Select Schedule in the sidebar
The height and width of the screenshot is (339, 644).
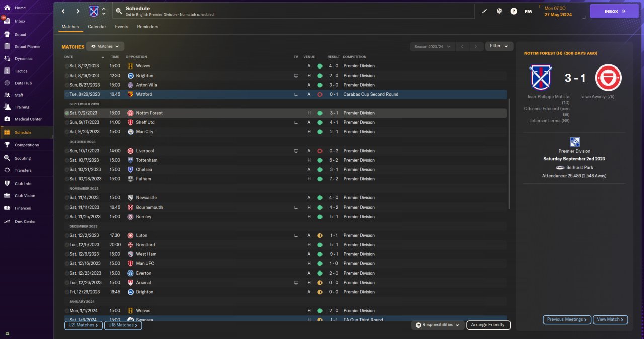pos(27,133)
